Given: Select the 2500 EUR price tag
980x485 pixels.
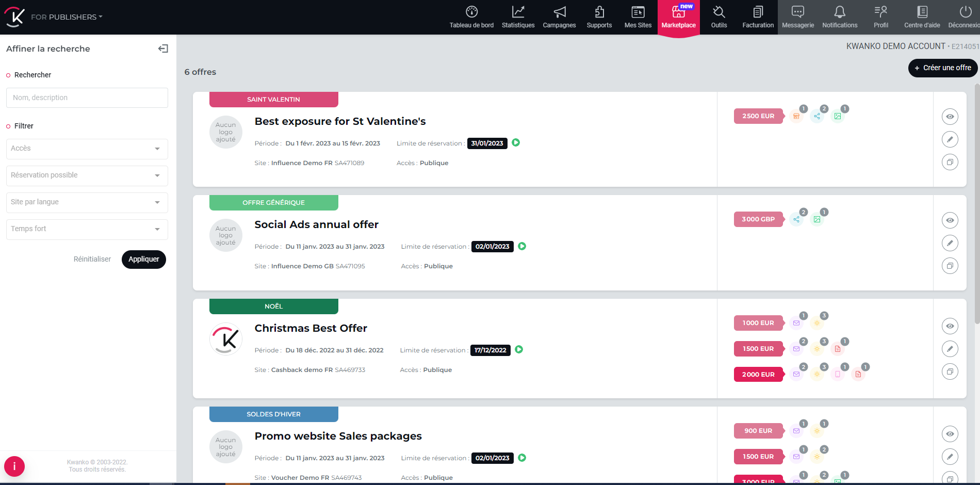Looking at the screenshot, I should 758,116.
